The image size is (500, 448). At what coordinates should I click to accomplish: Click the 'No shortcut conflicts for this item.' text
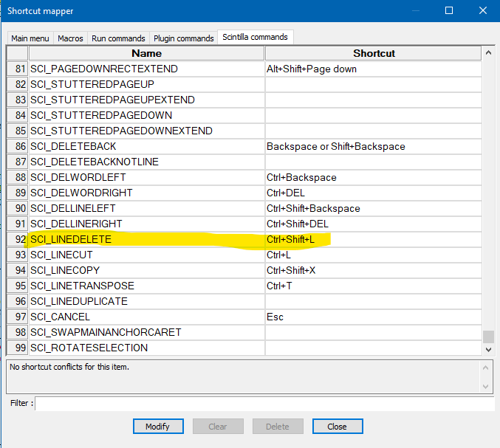pos(69,367)
